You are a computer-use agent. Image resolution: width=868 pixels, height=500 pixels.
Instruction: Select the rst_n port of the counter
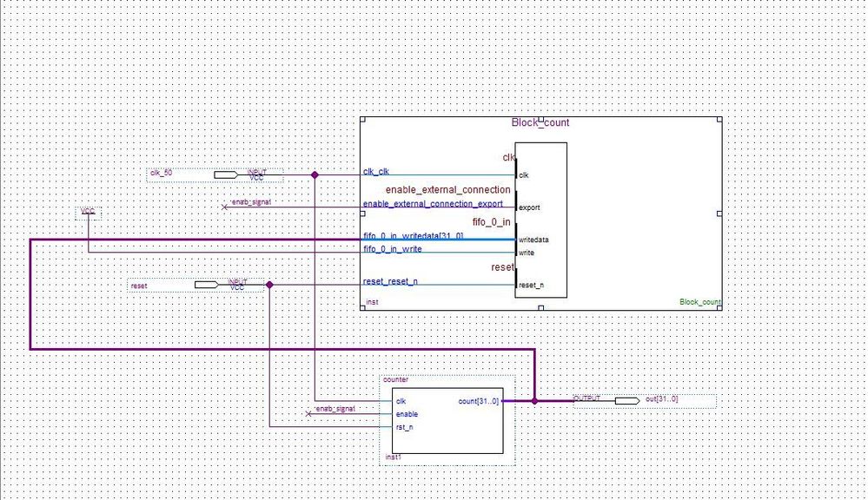tap(404, 428)
